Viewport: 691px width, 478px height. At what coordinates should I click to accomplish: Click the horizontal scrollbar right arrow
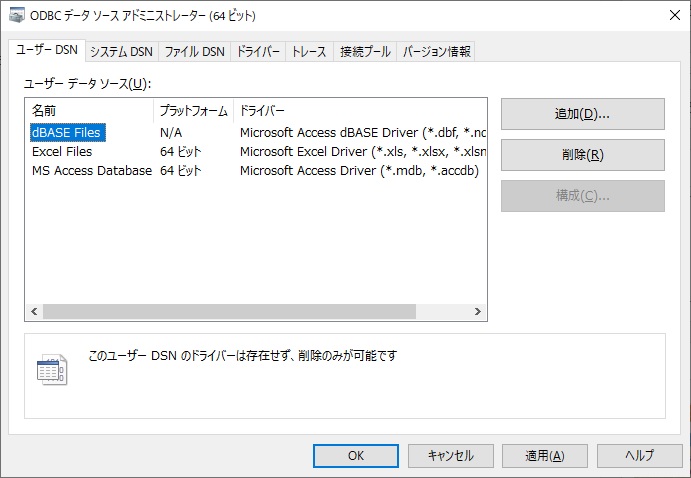click(x=478, y=311)
